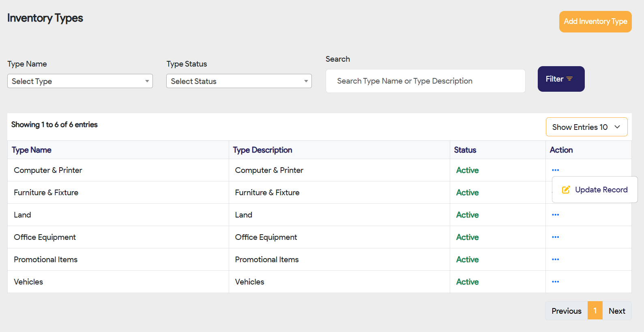Focus the Search Type Name or Description field
Screen dimensions: 644x332
point(425,81)
